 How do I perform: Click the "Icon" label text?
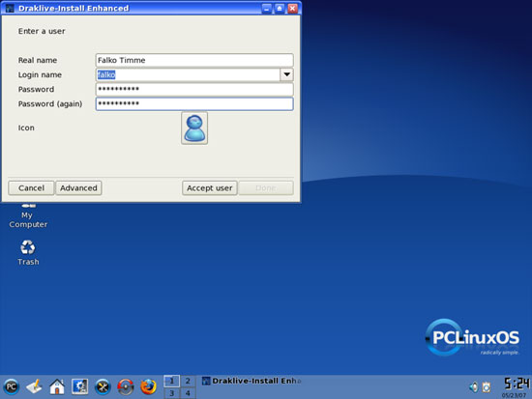click(x=26, y=128)
